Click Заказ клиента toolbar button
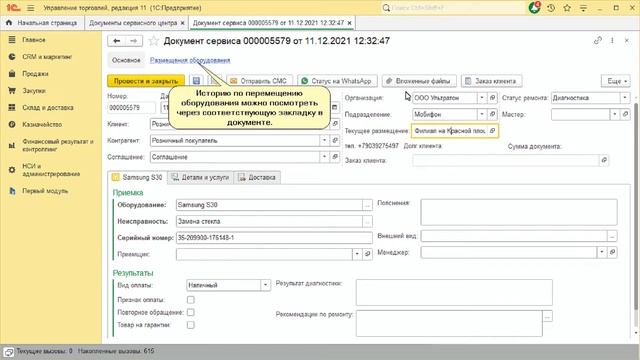 (491, 81)
